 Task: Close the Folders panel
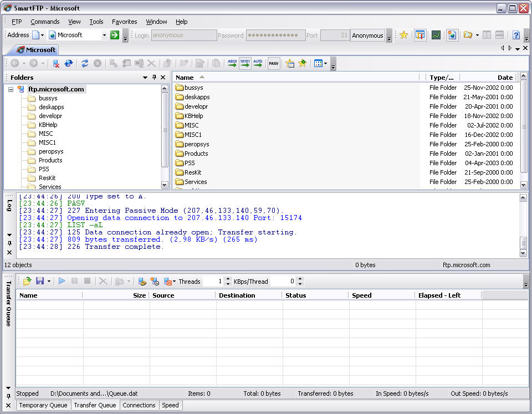pyautogui.click(x=163, y=78)
